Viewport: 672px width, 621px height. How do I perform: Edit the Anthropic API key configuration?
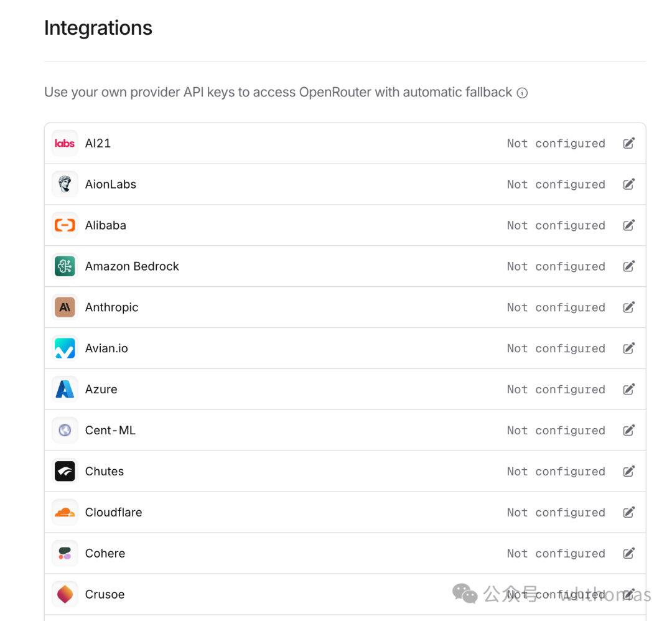(x=628, y=307)
